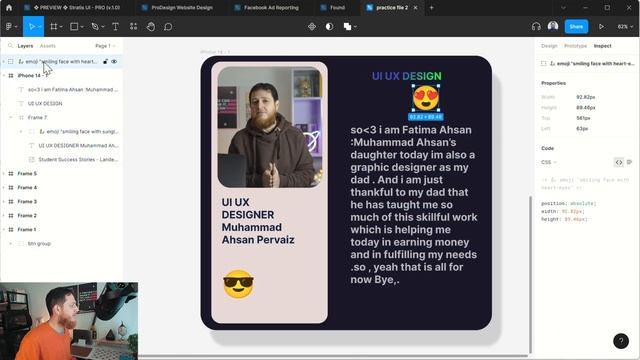Collapse the Frame 7 layer
The image size is (640, 360).
point(11,118)
